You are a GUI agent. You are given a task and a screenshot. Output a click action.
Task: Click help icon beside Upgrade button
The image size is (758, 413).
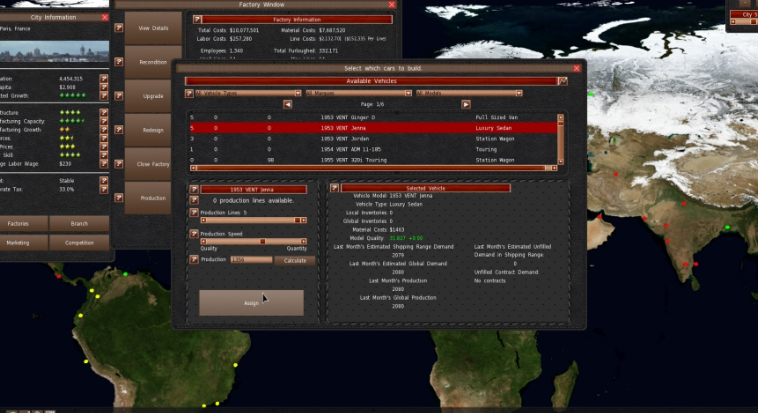pos(118,96)
